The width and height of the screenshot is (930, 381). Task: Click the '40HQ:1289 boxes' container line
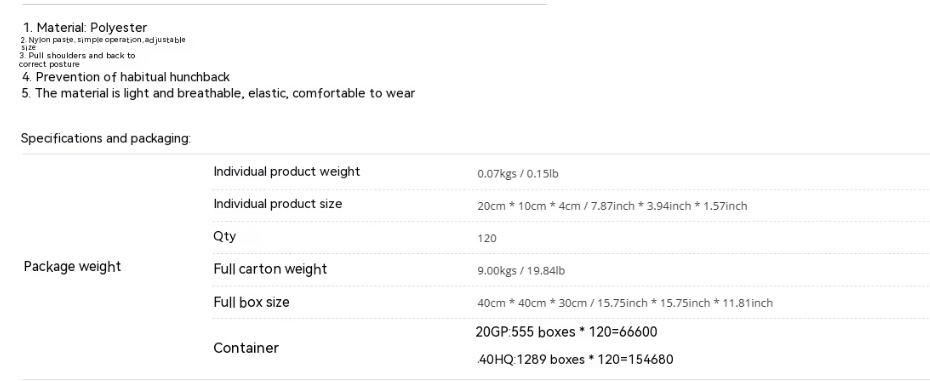point(575,359)
